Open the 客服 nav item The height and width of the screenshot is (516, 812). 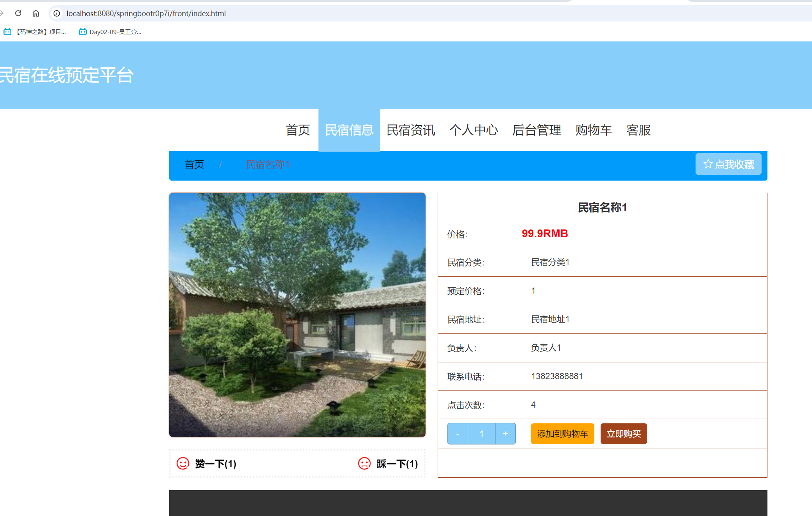pyautogui.click(x=639, y=130)
